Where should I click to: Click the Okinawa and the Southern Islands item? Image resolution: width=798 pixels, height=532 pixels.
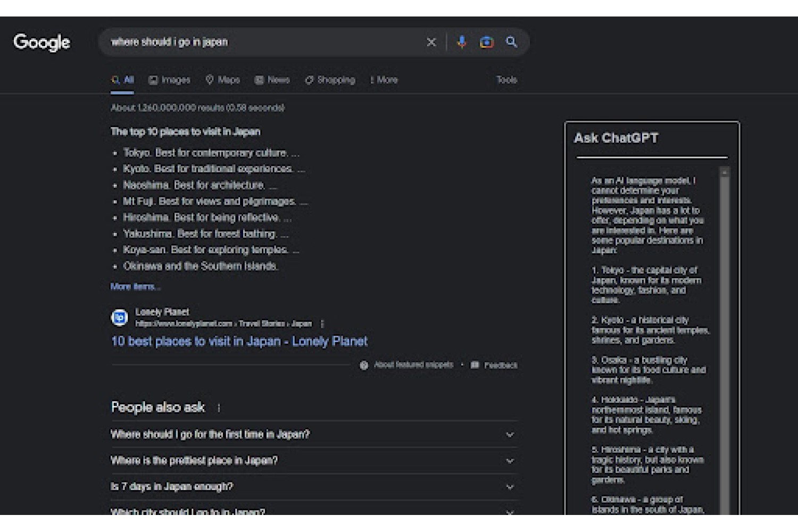pos(201,266)
